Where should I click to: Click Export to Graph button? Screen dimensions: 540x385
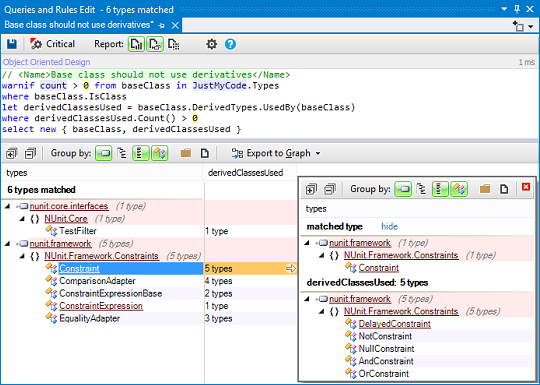[x=271, y=153]
